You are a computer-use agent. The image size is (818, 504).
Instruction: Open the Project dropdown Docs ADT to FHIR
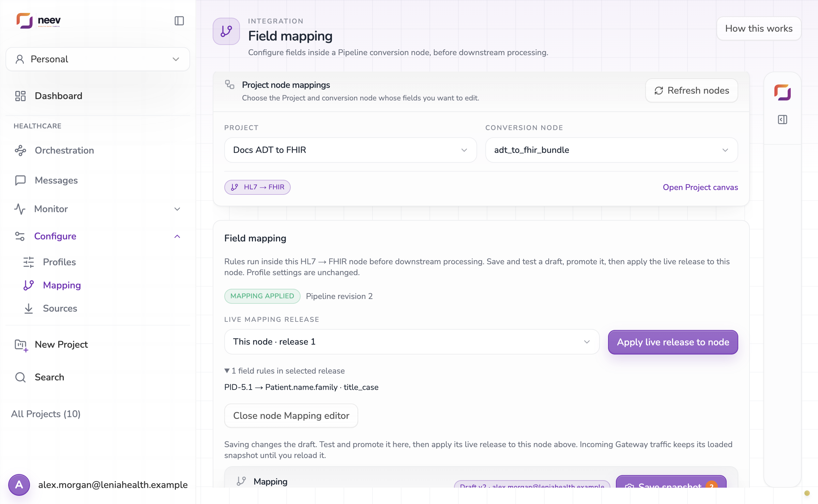point(350,150)
